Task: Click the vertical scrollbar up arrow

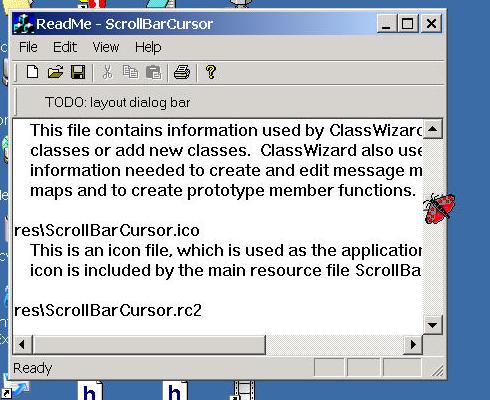Action: click(432, 129)
